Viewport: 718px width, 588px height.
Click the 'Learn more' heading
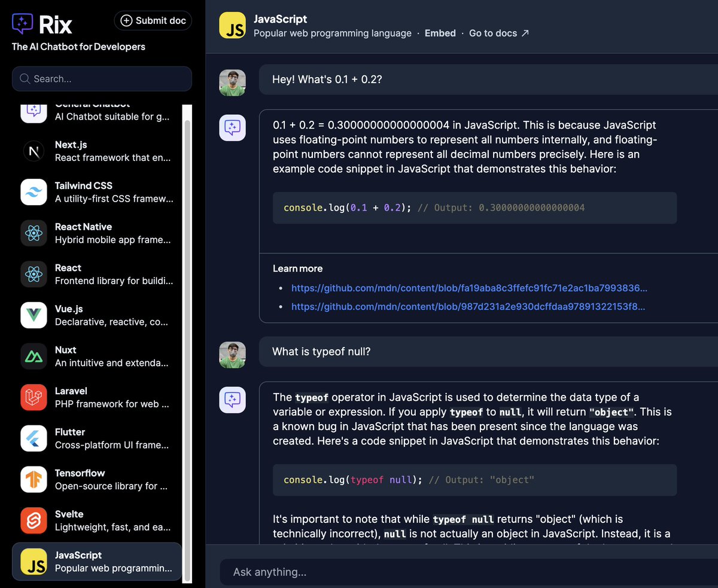(x=297, y=269)
